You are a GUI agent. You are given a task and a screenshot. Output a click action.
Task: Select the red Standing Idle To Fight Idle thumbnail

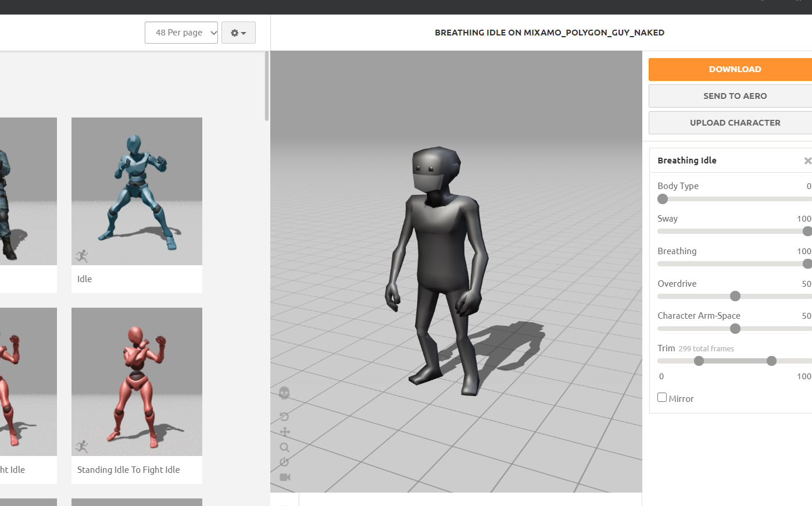[x=137, y=382]
